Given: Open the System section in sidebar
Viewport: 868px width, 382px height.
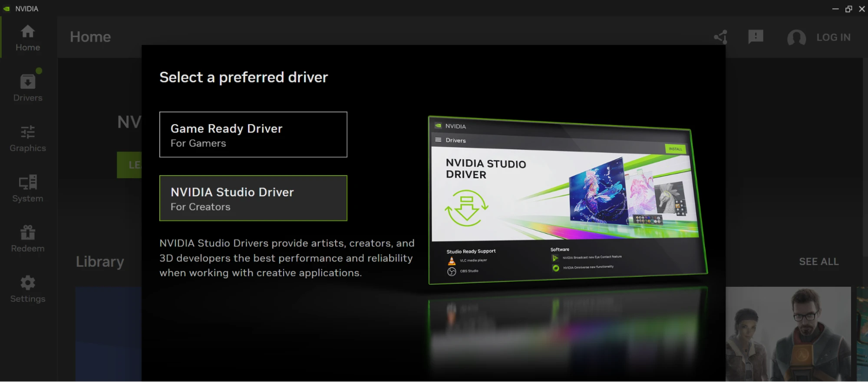Looking at the screenshot, I should (x=28, y=189).
